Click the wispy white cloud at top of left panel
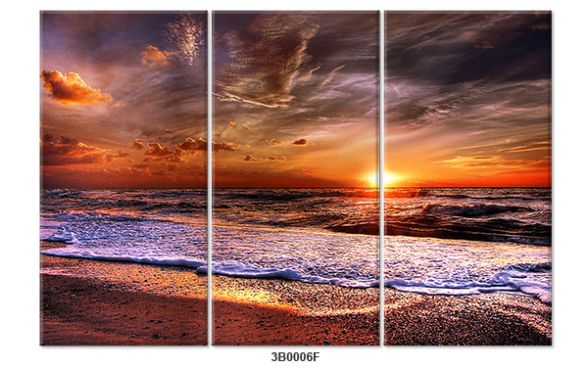Screen dimensions: 588x369 tap(185, 37)
